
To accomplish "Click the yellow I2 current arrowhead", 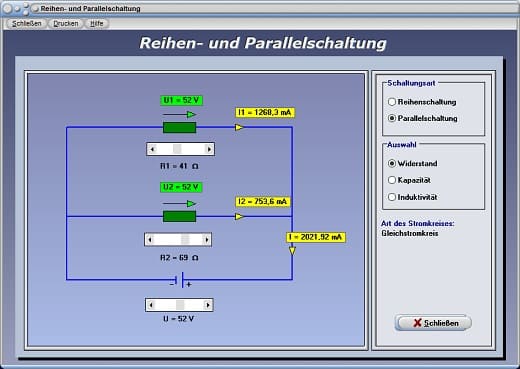I will click(239, 217).
